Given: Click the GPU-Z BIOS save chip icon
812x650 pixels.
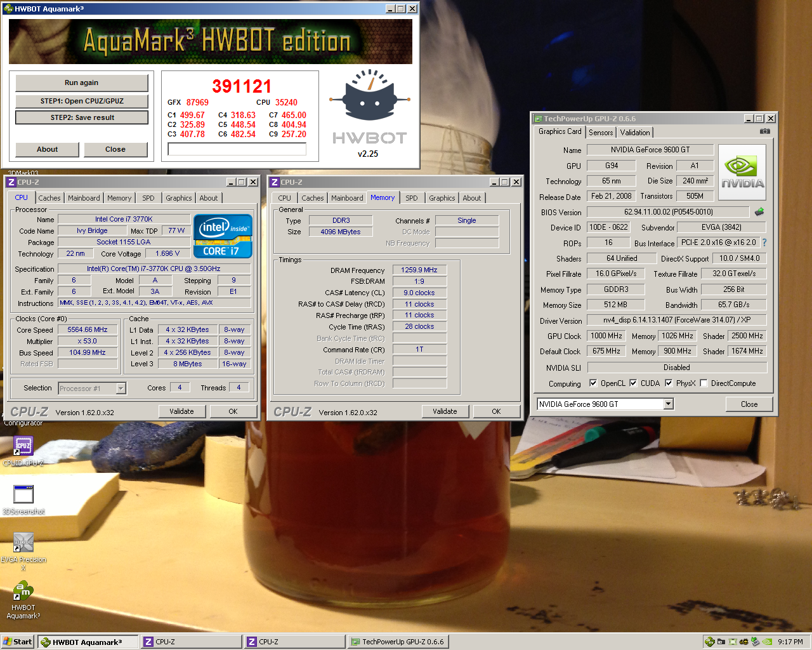Looking at the screenshot, I should coord(759,211).
